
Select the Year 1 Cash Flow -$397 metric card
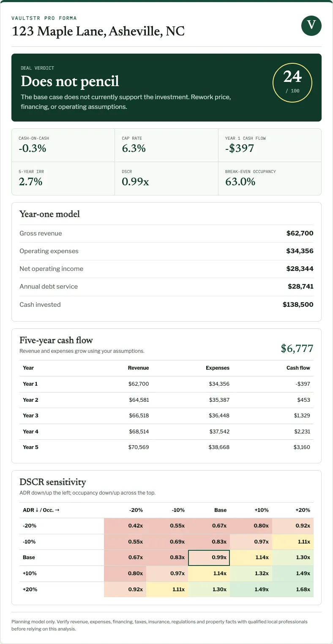[x=270, y=145]
